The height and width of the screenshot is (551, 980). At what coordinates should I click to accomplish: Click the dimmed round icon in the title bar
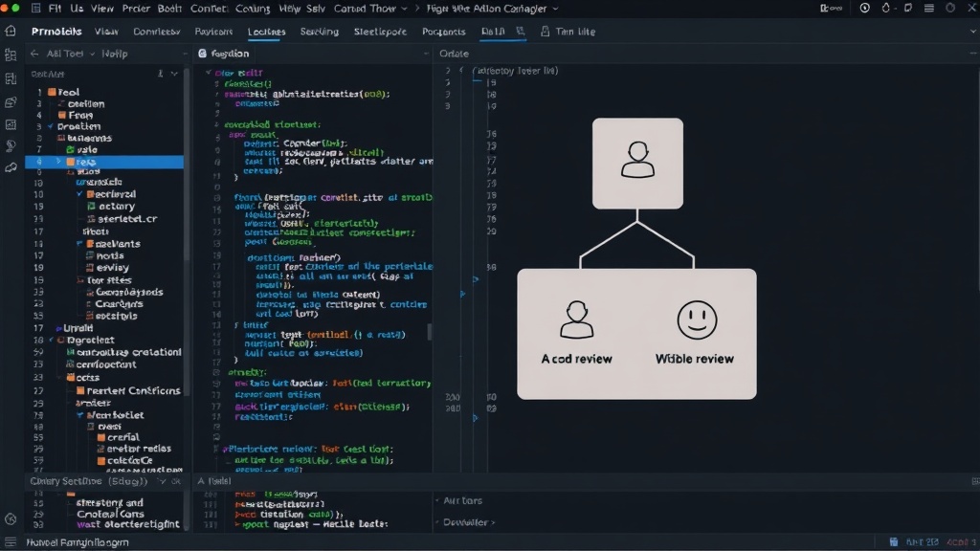950,8
